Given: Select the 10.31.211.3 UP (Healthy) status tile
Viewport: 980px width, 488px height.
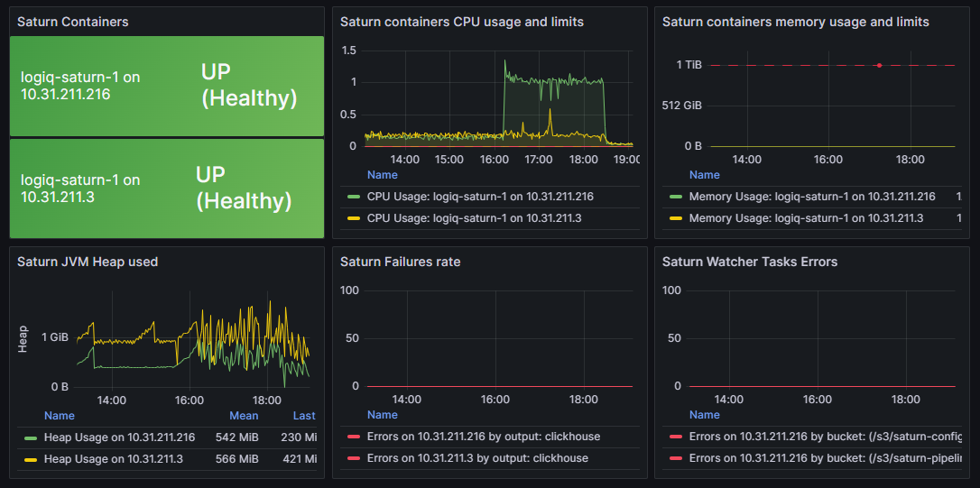Looking at the screenshot, I should [x=166, y=189].
